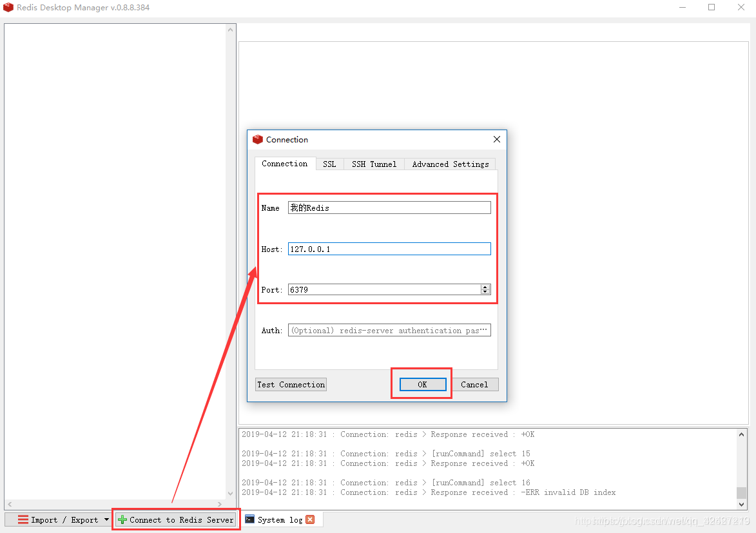Increase the Port value with the up arrow
Screen dimensions: 756x533
pyautogui.click(x=485, y=287)
